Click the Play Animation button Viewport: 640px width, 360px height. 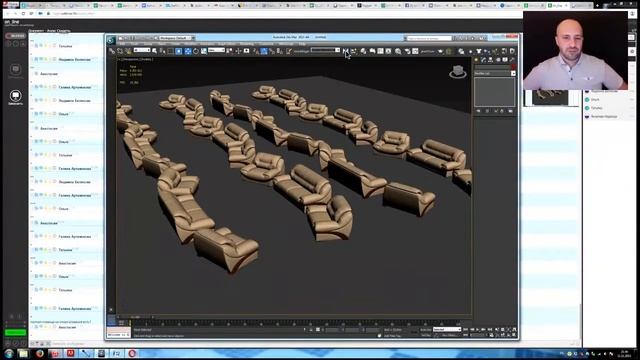pos(478,330)
